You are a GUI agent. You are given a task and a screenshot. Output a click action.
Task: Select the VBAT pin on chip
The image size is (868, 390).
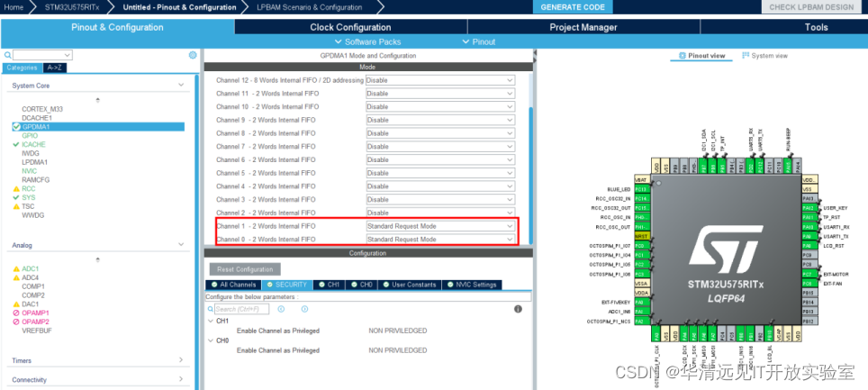(x=641, y=179)
